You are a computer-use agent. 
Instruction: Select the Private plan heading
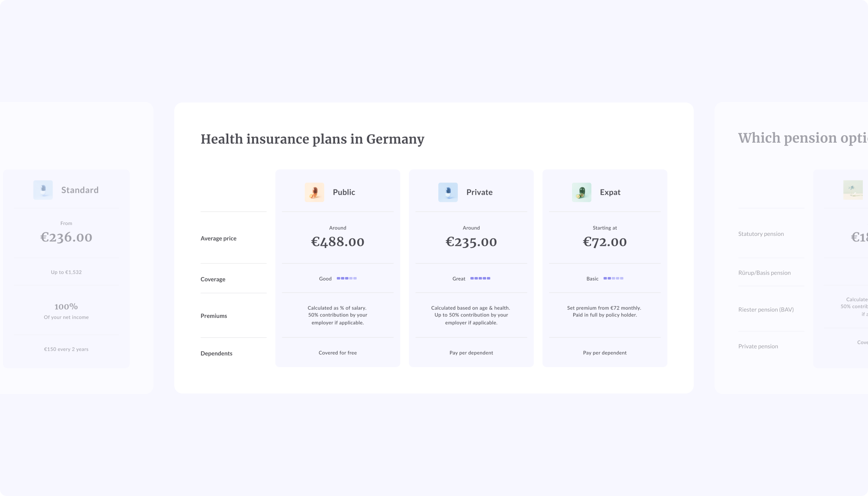(479, 192)
